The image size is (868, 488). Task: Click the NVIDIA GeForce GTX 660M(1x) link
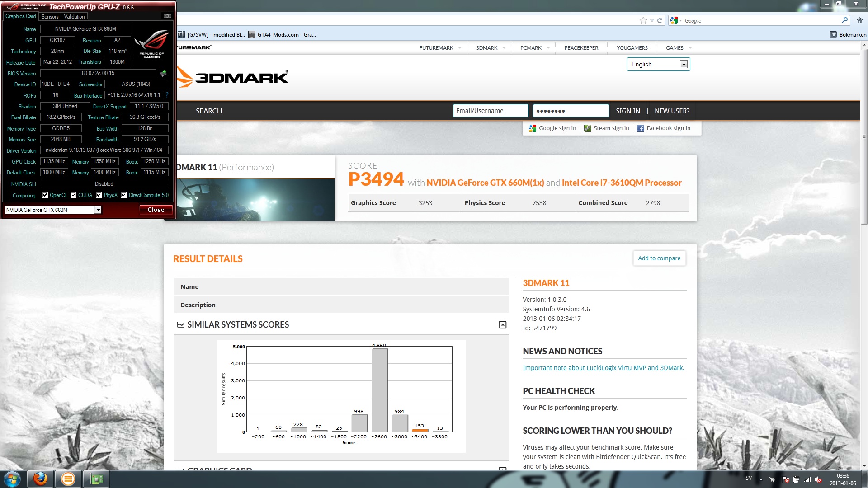485,183
